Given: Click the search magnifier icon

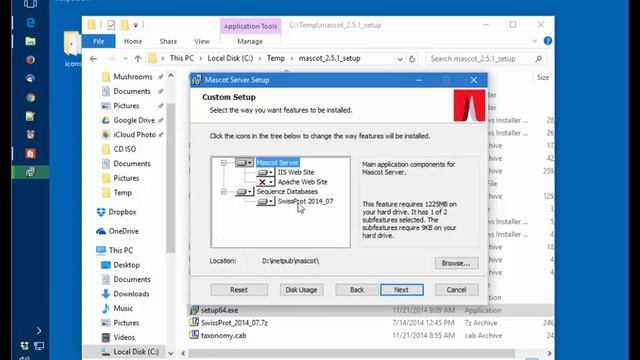Looking at the screenshot, I should pos(538,59).
